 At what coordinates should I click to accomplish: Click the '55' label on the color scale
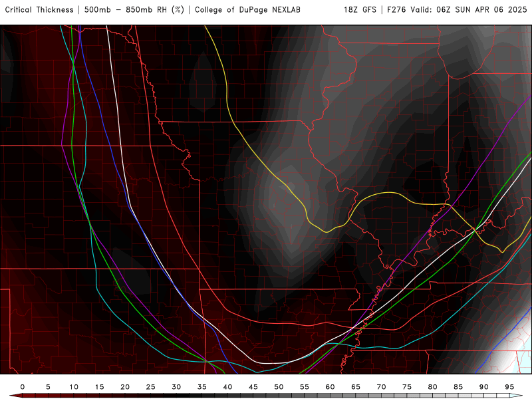click(x=305, y=387)
